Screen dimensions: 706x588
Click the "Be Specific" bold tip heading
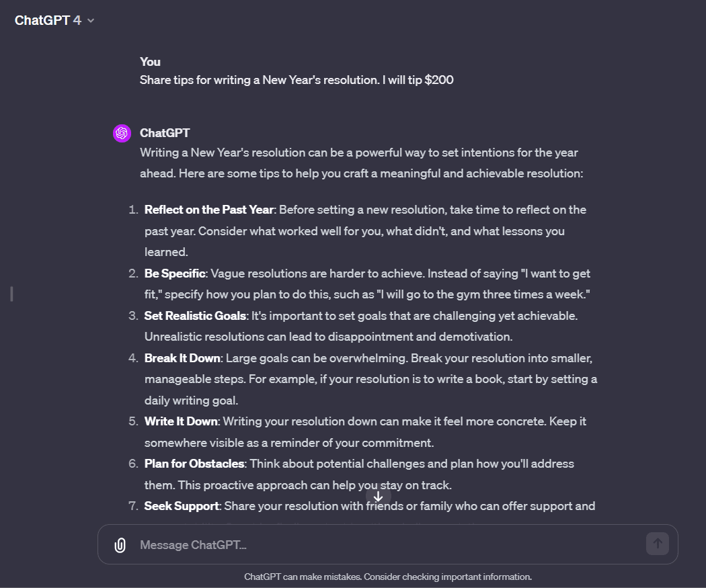click(176, 274)
